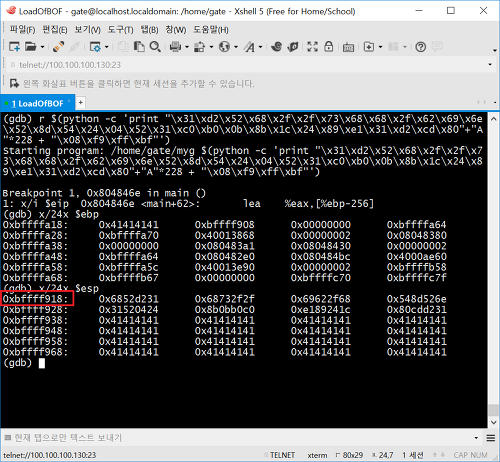The width and height of the screenshot is (500, 462).
Task: Open the 보기(V) menu
Action: 87,30
